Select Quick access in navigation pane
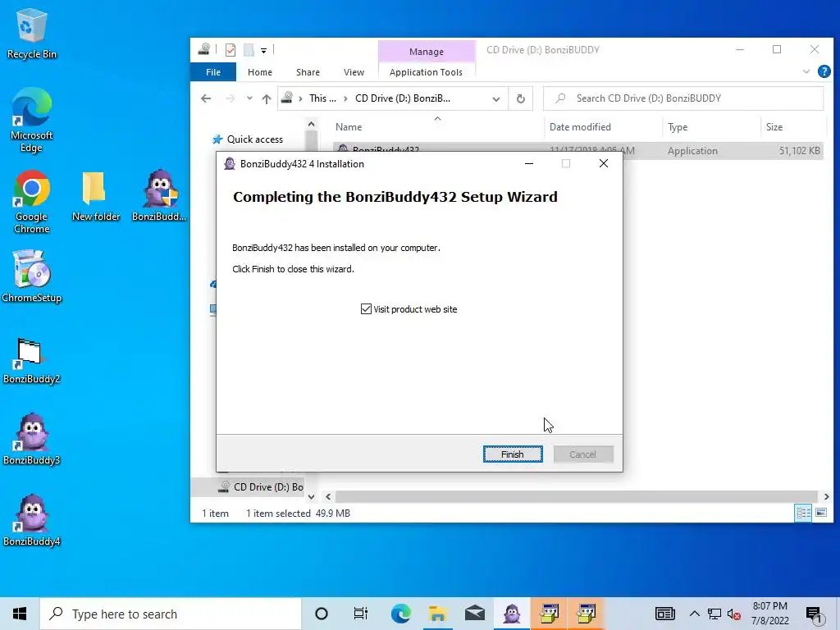 click(x=255, y=139)
